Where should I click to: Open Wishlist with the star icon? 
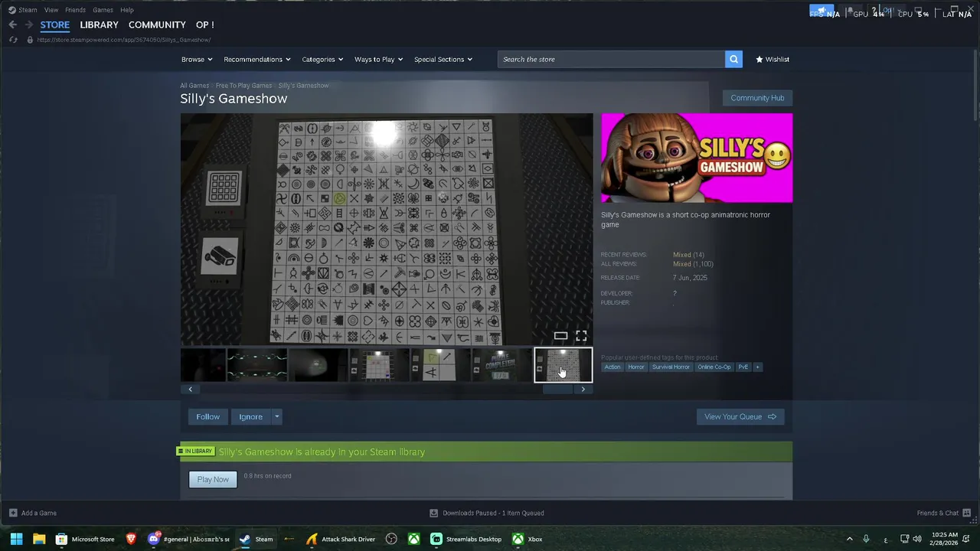click(x=772, y=59)
